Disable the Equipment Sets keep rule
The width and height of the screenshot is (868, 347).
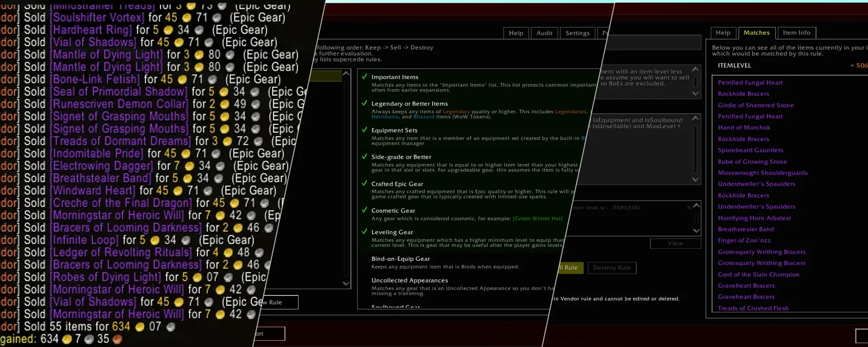(x=365, y=130)
